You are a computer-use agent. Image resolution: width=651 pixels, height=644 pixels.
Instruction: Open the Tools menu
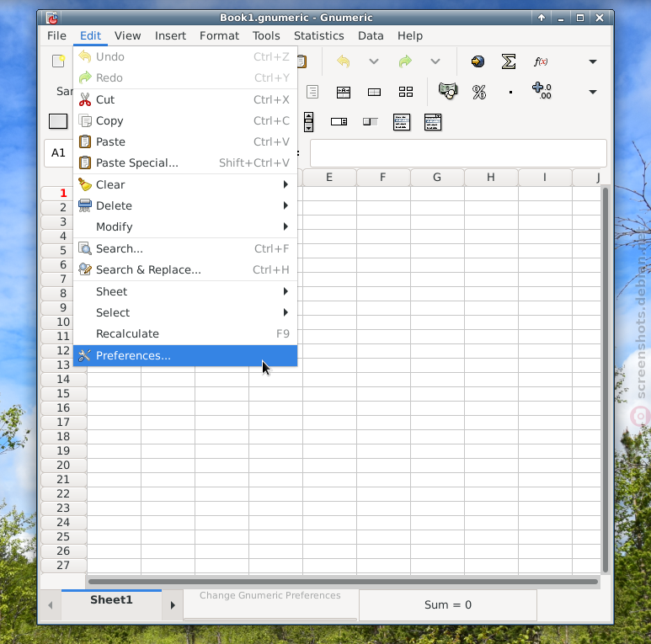tap(266, 35)
